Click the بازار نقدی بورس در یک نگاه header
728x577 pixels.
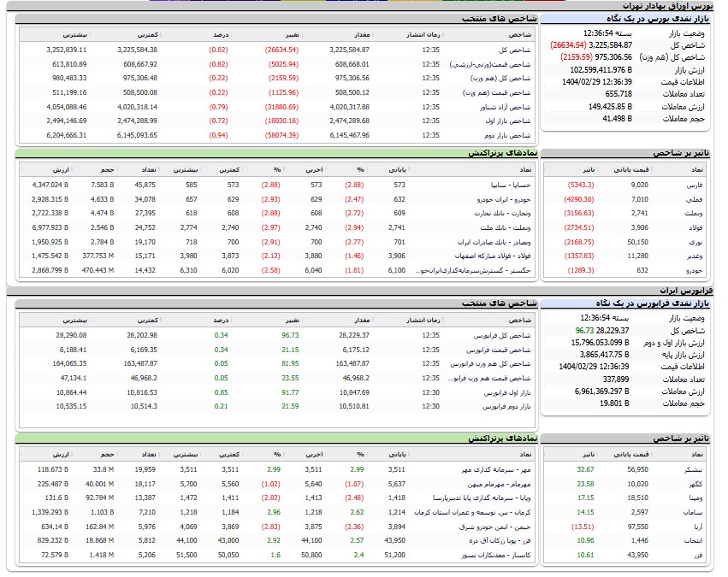(x=658, y=19)
